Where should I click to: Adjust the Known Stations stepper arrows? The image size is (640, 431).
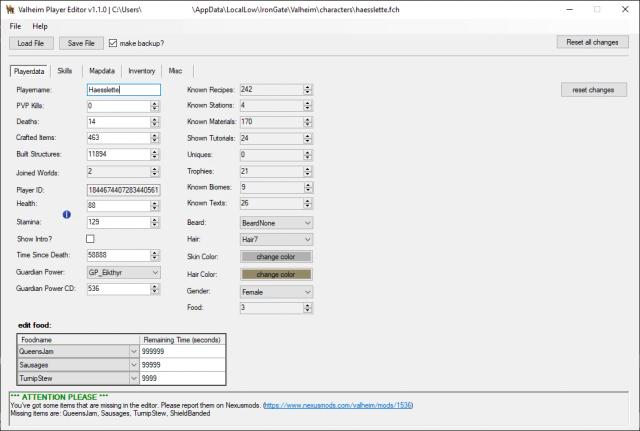[308, 106]
